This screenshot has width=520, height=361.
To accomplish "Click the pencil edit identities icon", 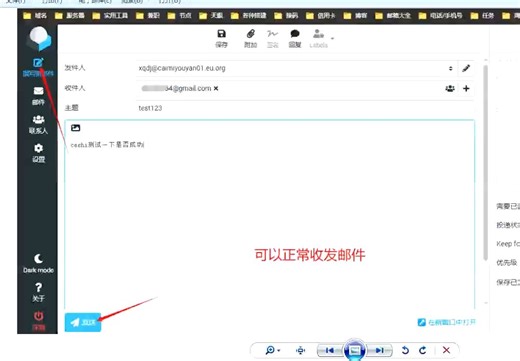I will click(466, 68).
